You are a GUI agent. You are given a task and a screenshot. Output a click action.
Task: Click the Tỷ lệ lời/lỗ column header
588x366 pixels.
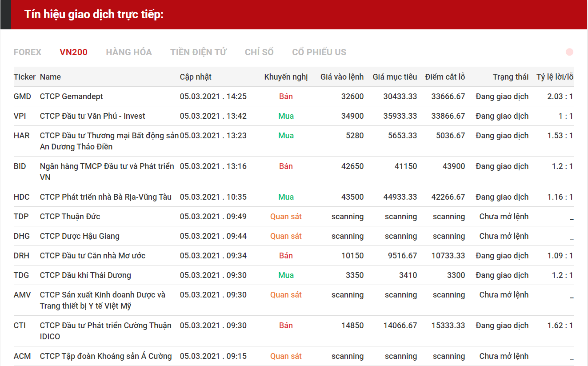point(555,77)
